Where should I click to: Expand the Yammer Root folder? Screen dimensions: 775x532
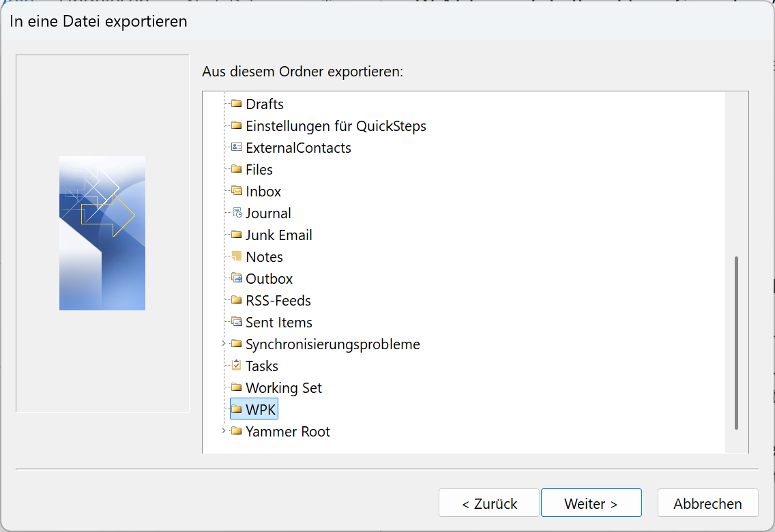tap(223, 431)
